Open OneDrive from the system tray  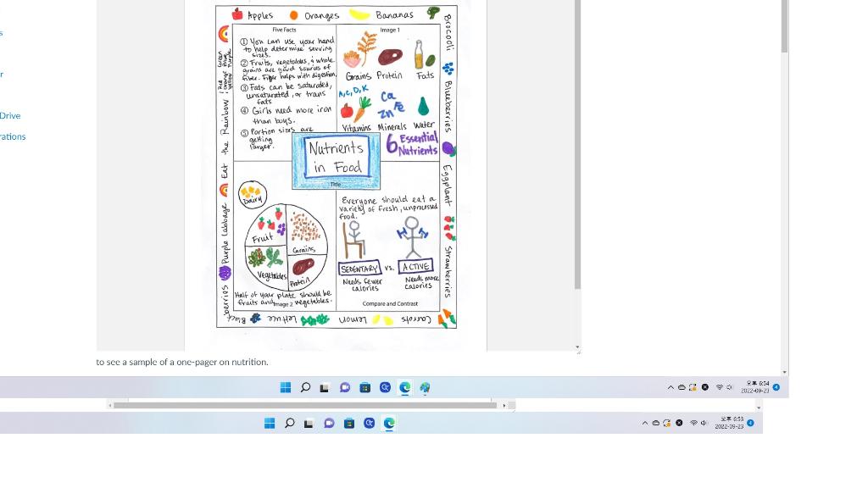682,387
